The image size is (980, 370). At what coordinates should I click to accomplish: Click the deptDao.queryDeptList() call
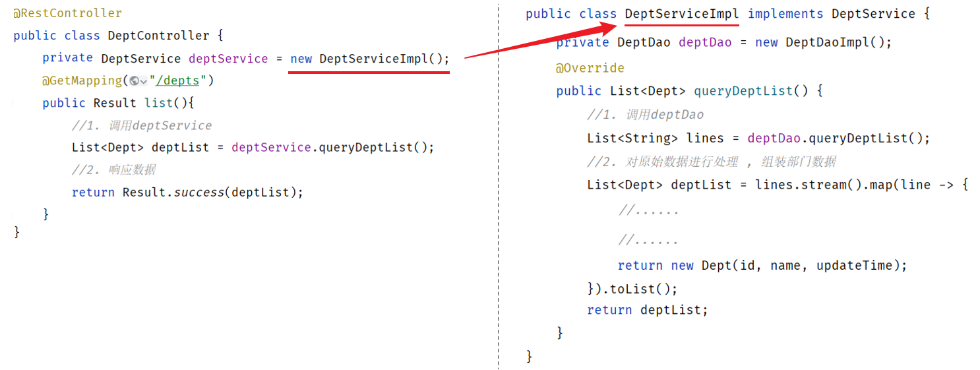click(838, 139)
